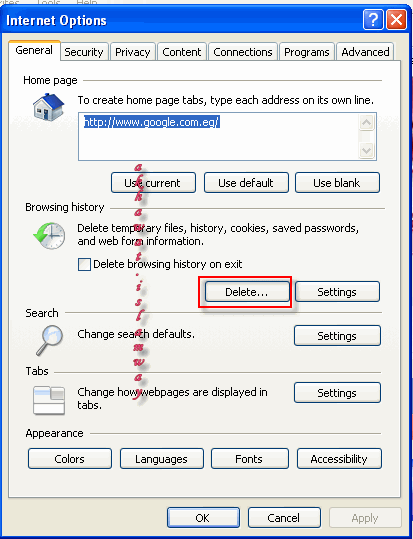Open Settings for Search defaults
Image resolution: width=413 pixels, height=539 pixels.
click(x=337, y=336)
